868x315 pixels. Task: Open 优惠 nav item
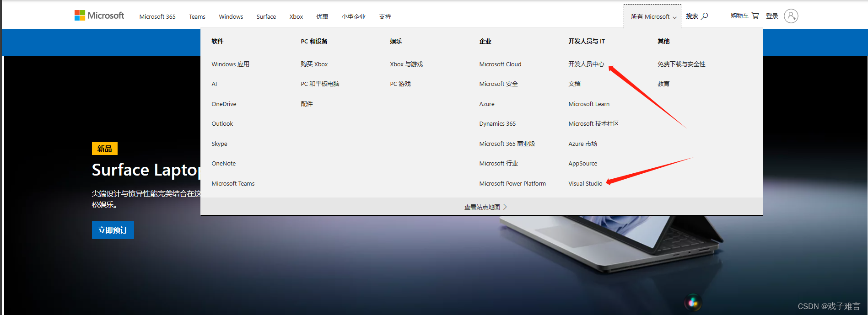(322, 16)
